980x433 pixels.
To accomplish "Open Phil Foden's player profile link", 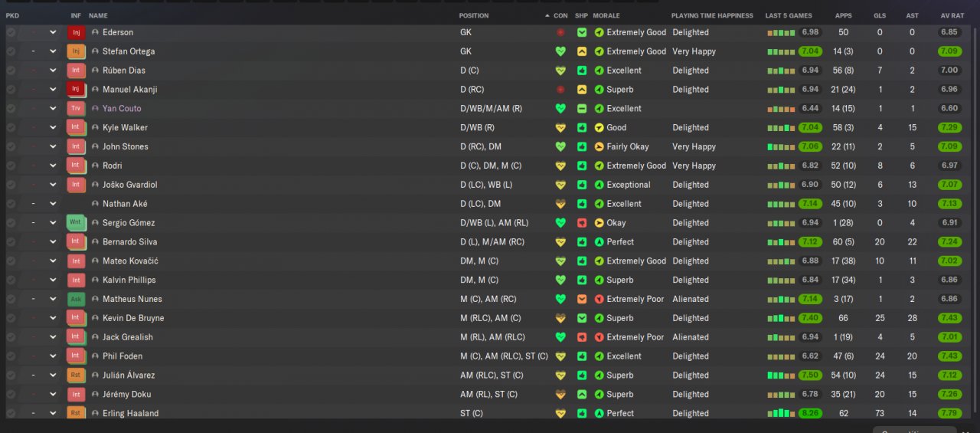I will (122, 356).
